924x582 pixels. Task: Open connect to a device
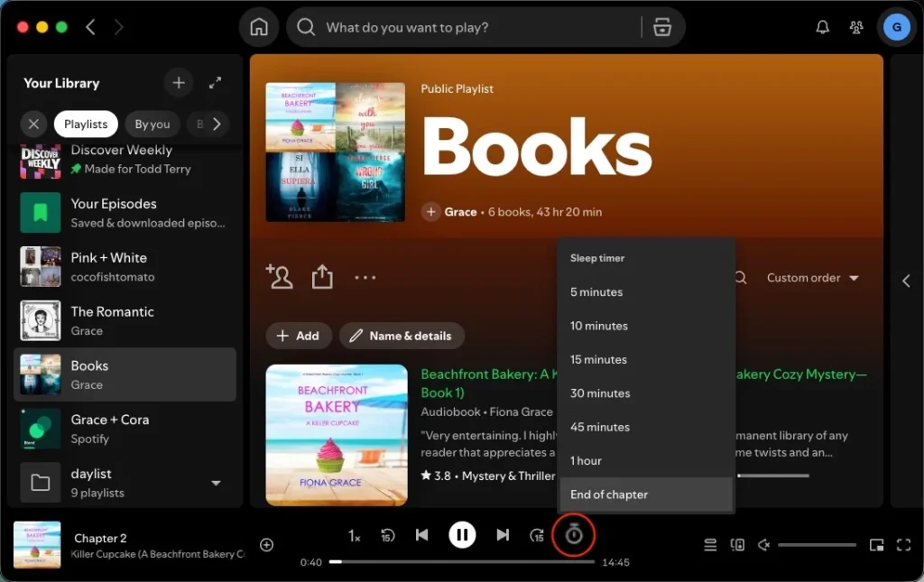(737, 545)
